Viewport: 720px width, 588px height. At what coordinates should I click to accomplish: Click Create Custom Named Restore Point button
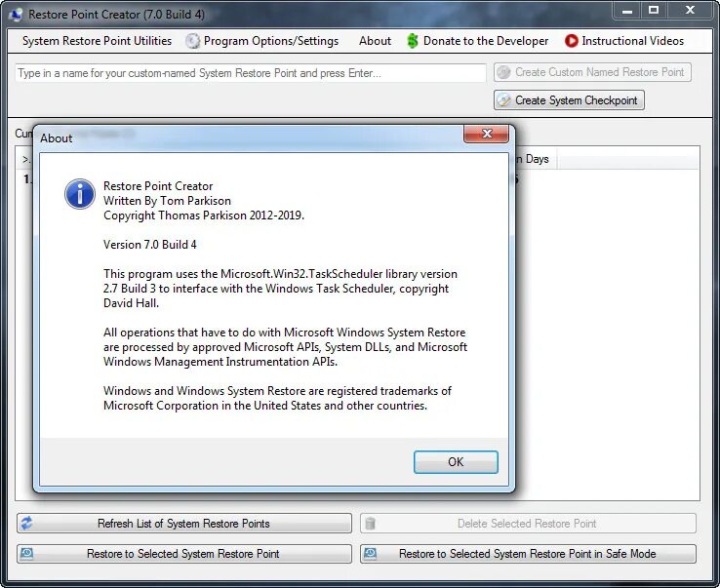tap(592, 72)
